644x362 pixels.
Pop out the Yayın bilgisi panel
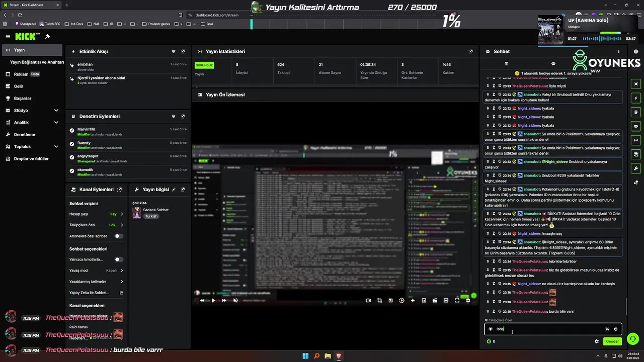tap(183, 190)
